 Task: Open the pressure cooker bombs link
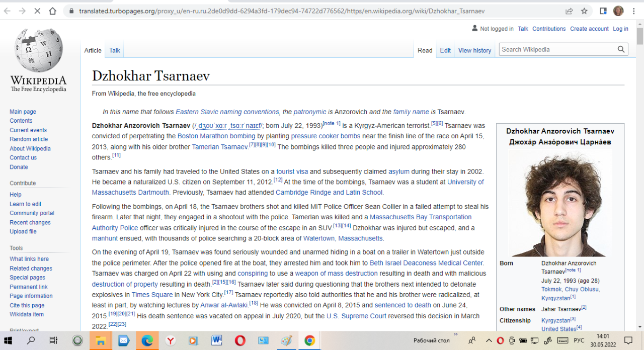326,136
